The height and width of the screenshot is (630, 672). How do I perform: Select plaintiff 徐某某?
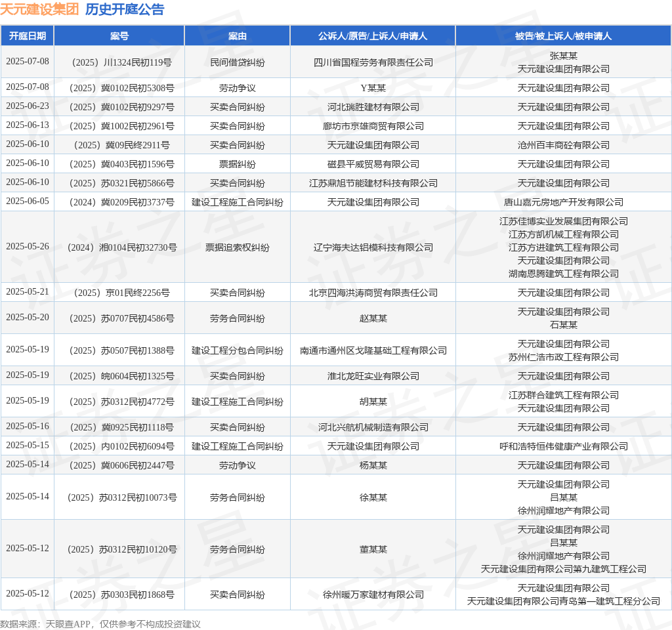(x=373, y=497)
